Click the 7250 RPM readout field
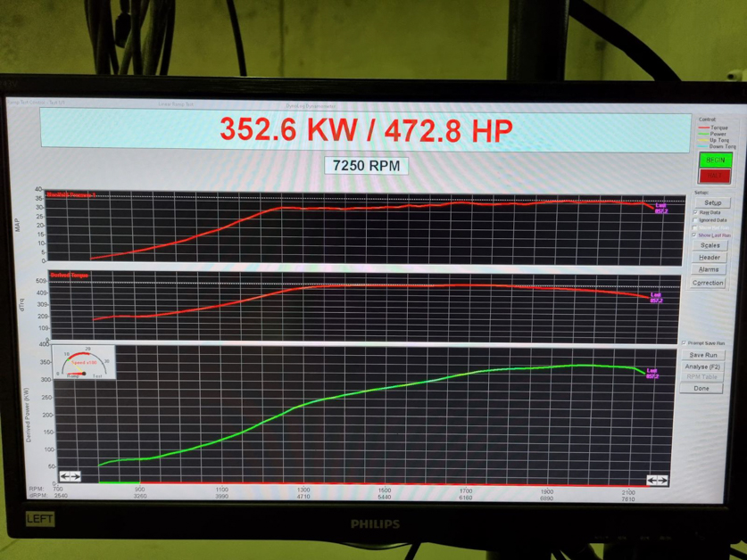747x560 pixels. (366, 166)
